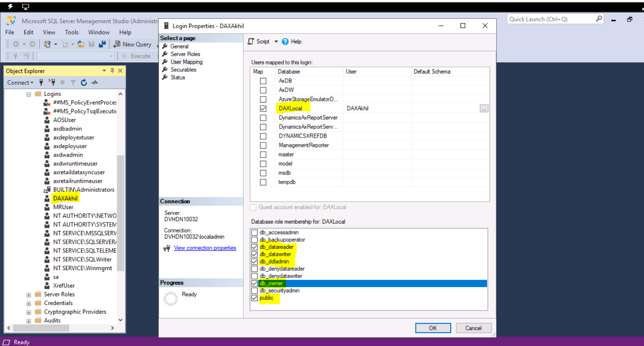Expand the Server Roles folder
644x346 pixels.
click(x=29, y=295)
